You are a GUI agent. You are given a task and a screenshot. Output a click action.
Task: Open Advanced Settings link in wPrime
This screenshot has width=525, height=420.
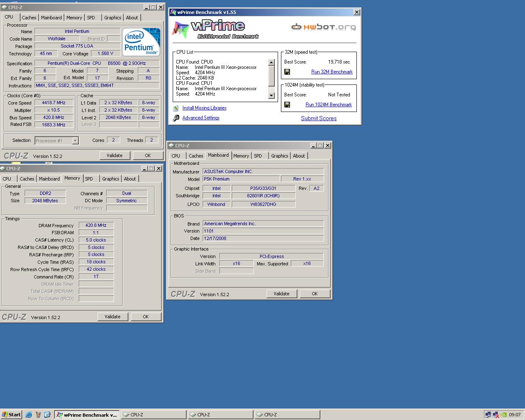[x=201, y=118]
